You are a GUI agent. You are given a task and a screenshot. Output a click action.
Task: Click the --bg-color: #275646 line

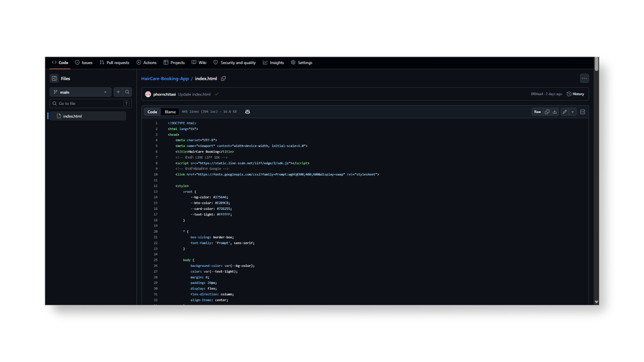click(209, 197)
